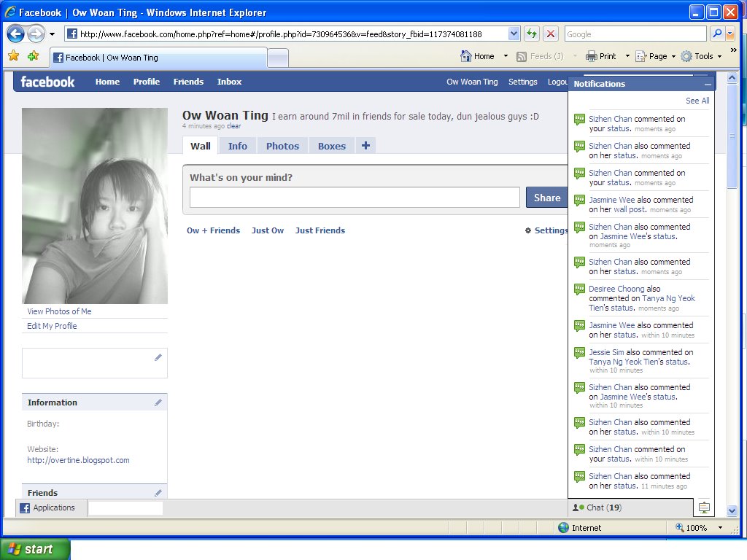This screenshot has width=747, height=560.
Task: Click the Google search box
Action: (635, 34)
